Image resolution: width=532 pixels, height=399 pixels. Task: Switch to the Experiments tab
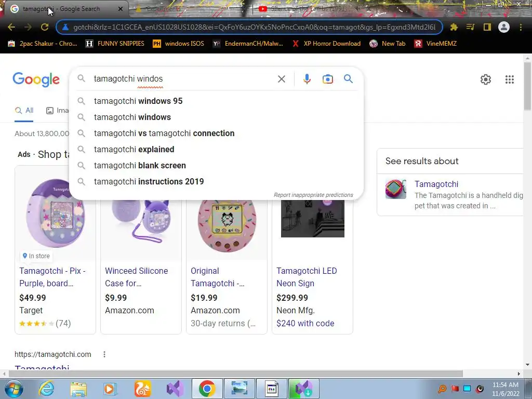164,9
